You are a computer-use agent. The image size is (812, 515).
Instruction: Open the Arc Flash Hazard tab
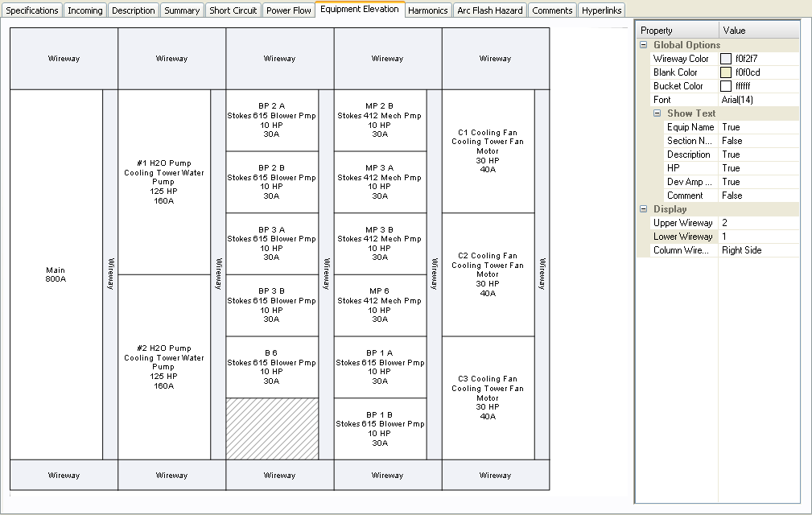click(x=489, y=10)
